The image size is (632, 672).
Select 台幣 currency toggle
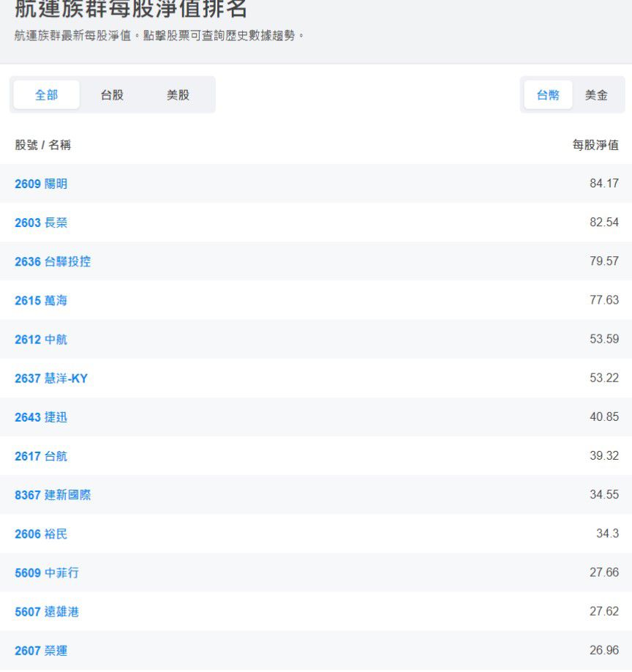coord(548,94)
